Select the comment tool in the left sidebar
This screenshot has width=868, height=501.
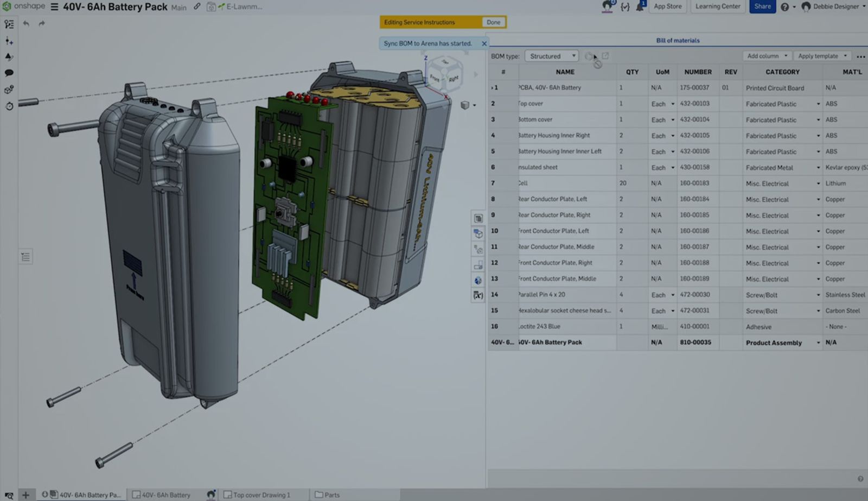coord(9,73)
